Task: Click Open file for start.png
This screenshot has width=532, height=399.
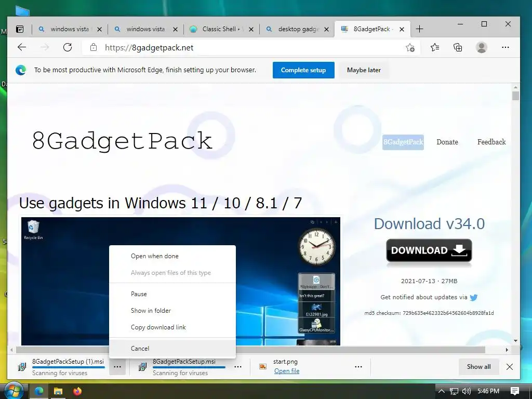Action: point(287,371)
